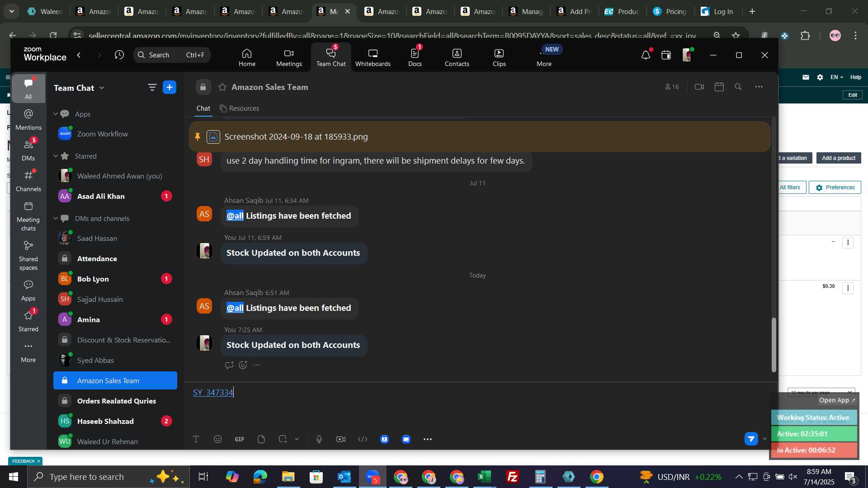Click the chat filter icon
This screenshot has width=868, height=488.
pyautogui.click(x=152, y=87)
